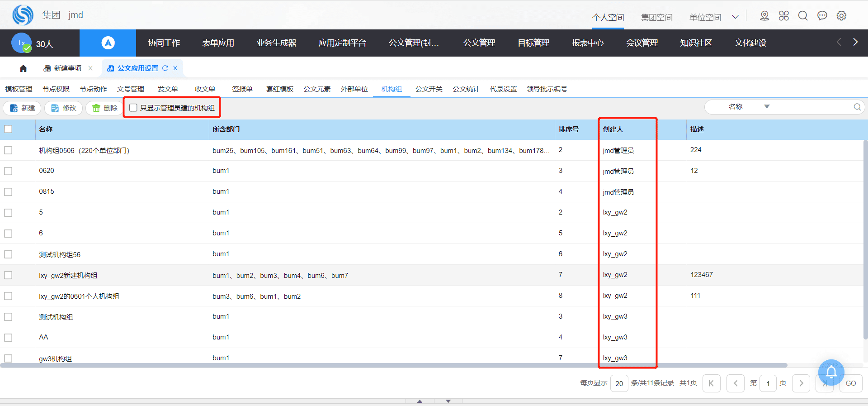Open the 业务生成器 menu
The height and width of the screenshot is (406, 868).
tap(276, 43)
